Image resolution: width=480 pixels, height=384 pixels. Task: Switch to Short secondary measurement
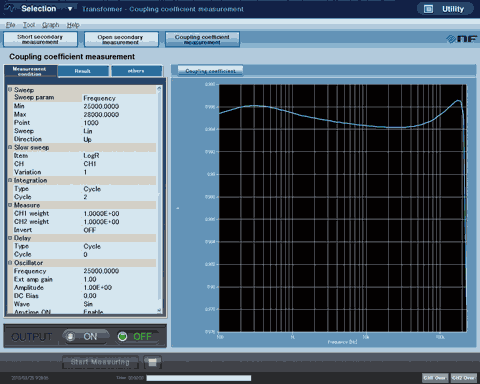(40, 39)
